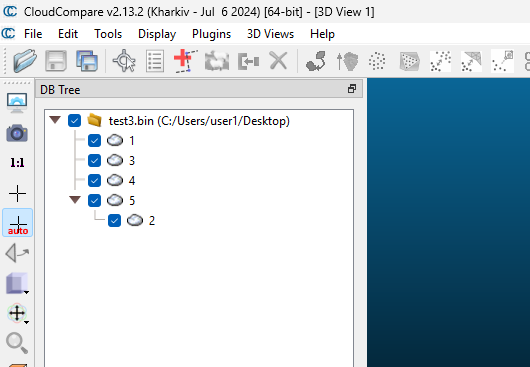Uncheck the test3.bin folder checkbox

74,121
